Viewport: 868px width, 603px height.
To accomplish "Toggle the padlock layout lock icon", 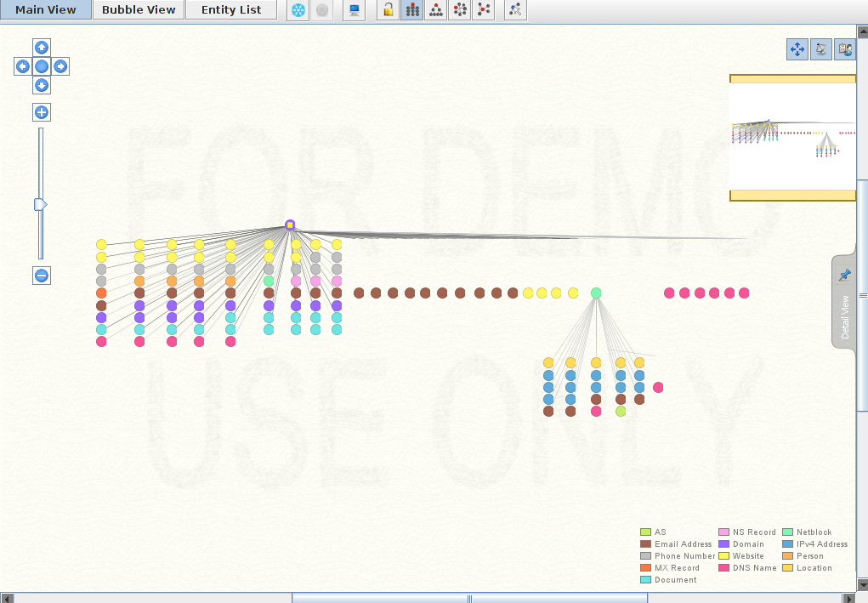I will 388,10.
